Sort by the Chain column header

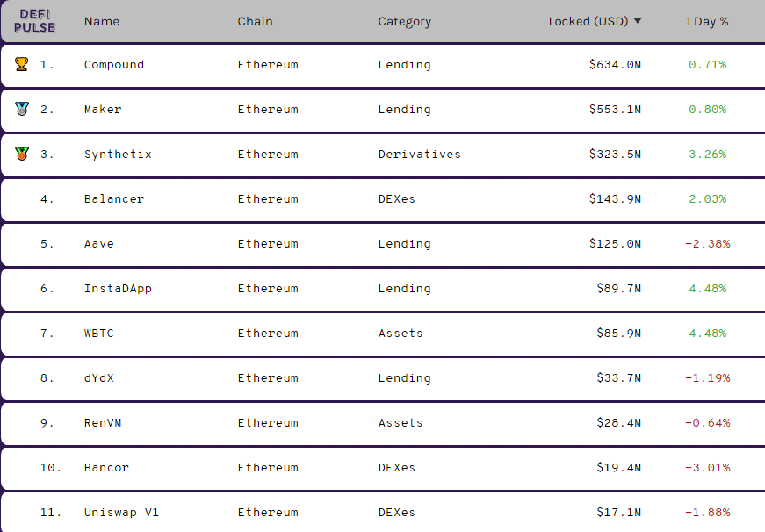[256, 21]
